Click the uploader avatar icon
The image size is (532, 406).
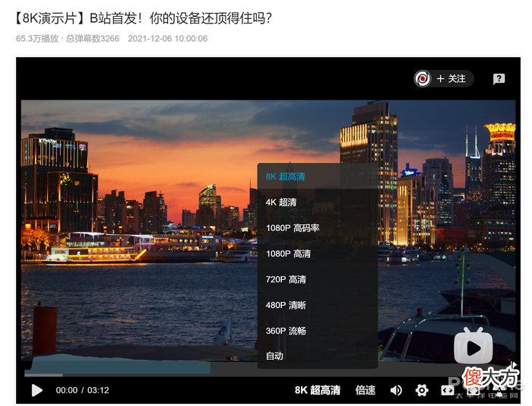(423, 79)
